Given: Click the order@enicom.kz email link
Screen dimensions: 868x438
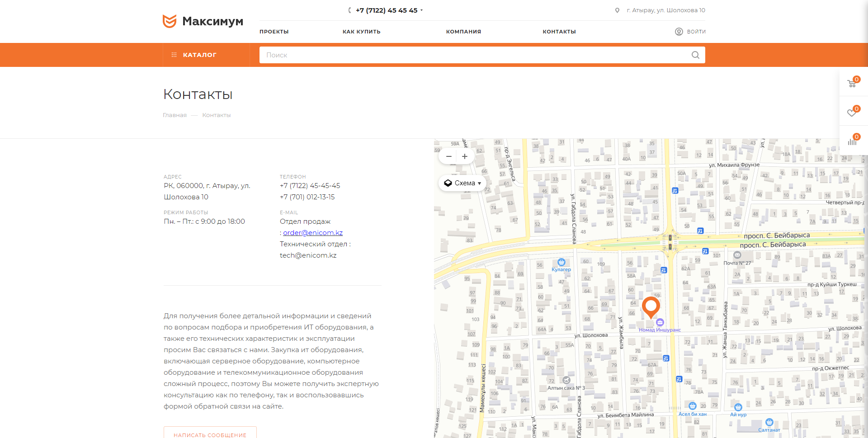Looking at the screenshot, I should tap(313, 233).
